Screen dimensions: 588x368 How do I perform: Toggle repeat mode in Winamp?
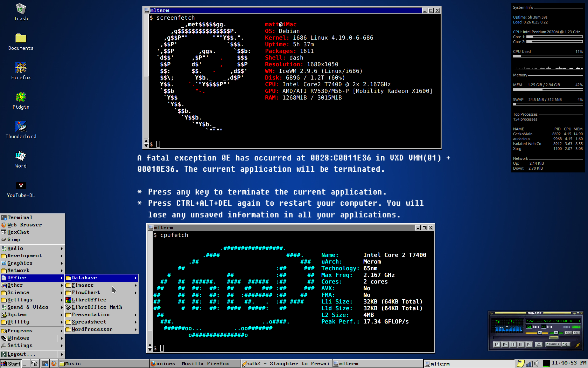click(566, 345)
